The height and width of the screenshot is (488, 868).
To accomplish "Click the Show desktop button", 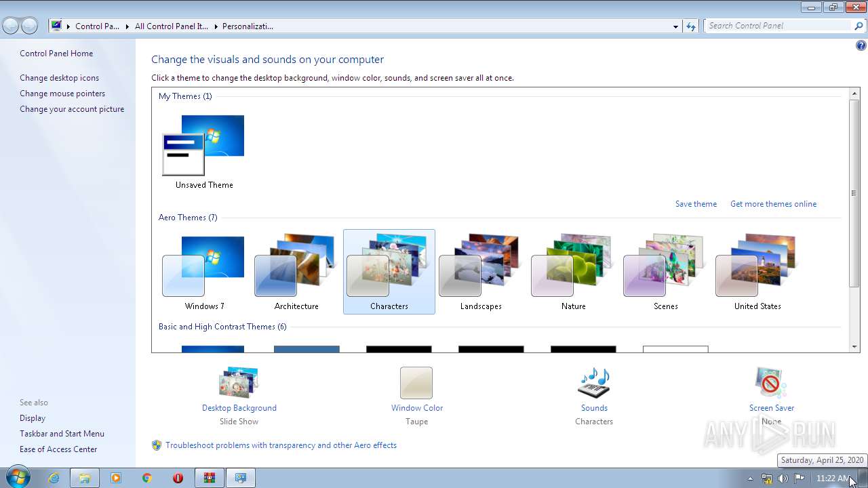I will tap(863, 478).
